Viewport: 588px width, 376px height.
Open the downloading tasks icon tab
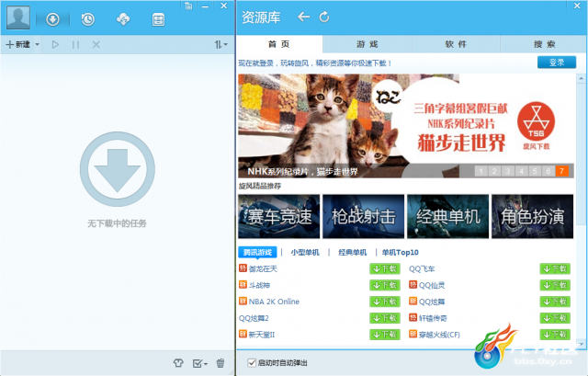pos(53,19)
